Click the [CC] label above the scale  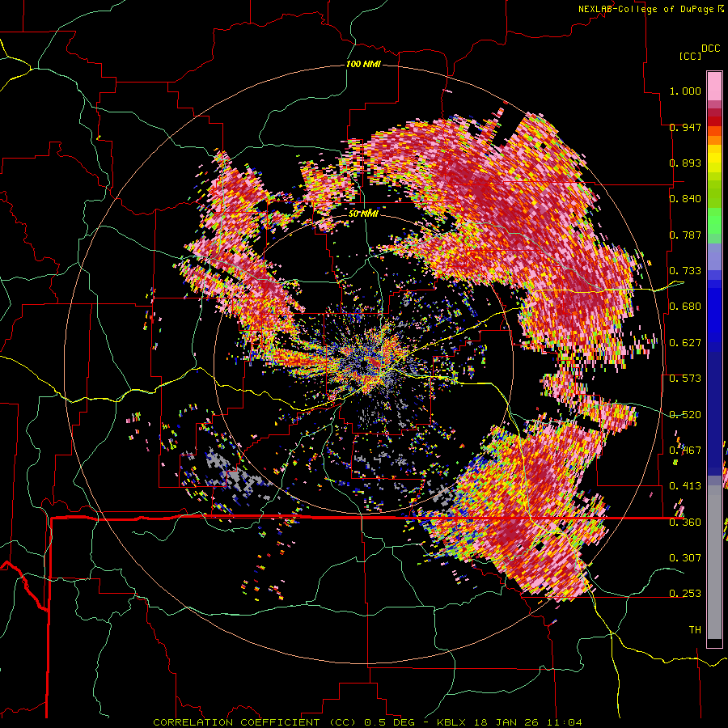(x=690, y=56)
